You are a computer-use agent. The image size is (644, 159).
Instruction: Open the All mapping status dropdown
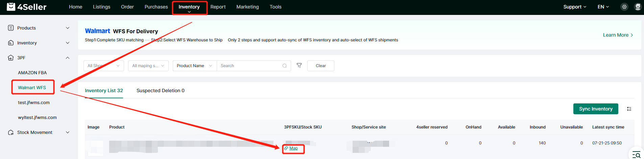pos(148,66)
